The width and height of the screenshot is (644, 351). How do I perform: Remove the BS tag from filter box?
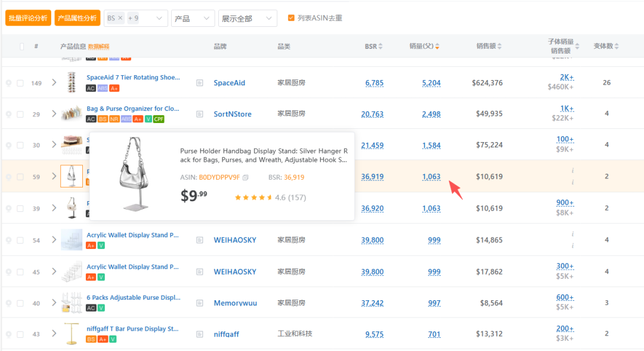tap(120, 19)
